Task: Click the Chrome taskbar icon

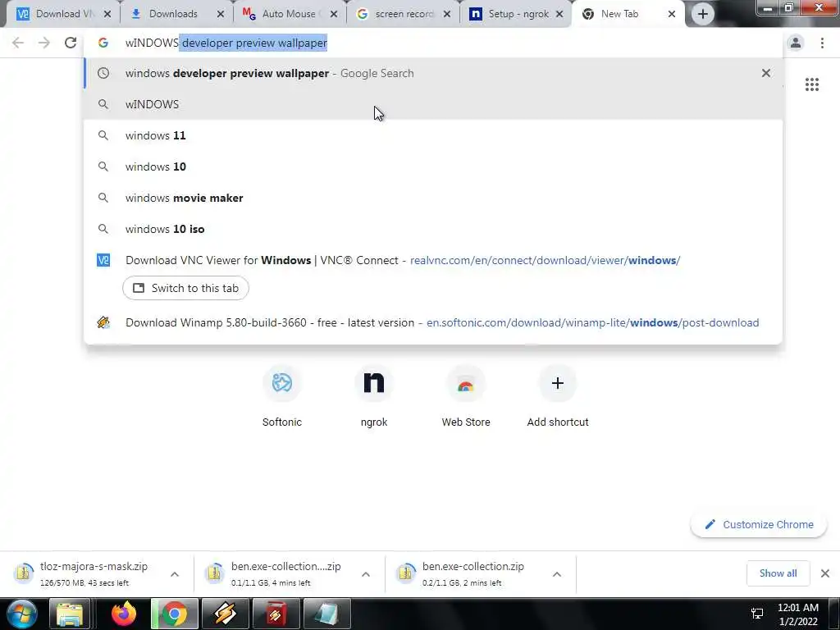Action: coord(174,614)
